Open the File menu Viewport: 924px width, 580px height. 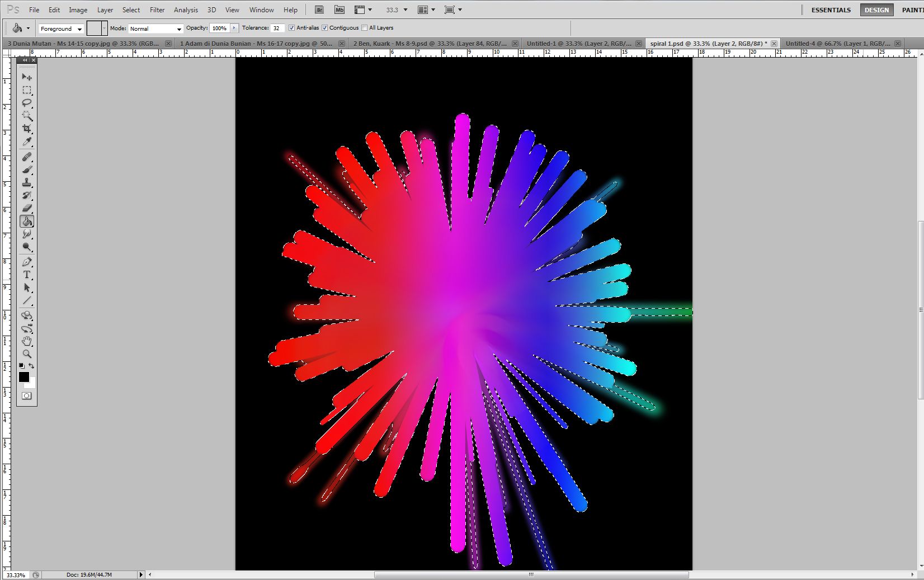coord(34,10)
